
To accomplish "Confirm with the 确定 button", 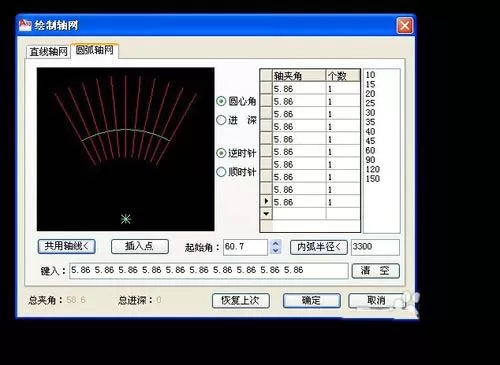I will (x=312, y=301).
